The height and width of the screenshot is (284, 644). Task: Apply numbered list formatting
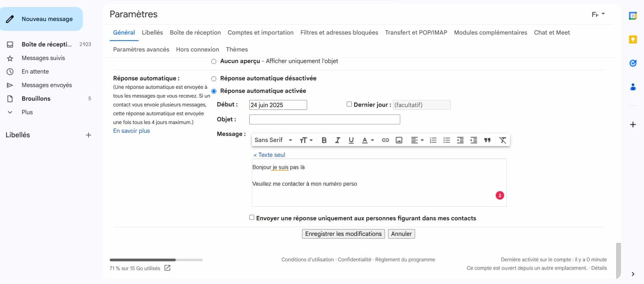pyautogui.click(x=433, y=140)
